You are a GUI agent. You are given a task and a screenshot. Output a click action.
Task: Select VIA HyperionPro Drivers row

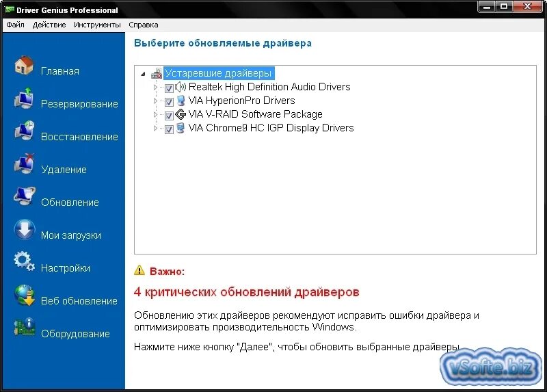[242, 101]
